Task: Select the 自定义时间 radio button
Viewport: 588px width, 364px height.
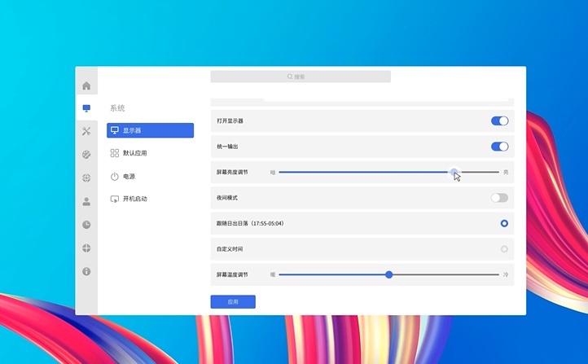Action: [x=504, y=249]
